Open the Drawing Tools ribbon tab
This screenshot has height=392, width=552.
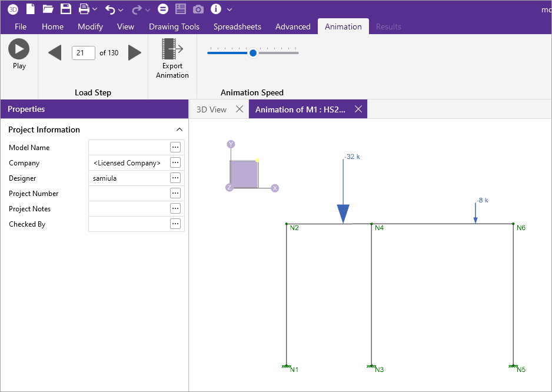(x=174, y=26)
